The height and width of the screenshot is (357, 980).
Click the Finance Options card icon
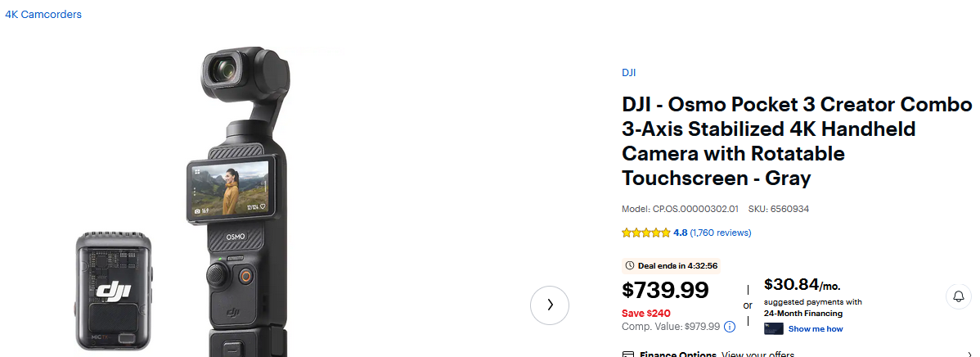[628, 355]
